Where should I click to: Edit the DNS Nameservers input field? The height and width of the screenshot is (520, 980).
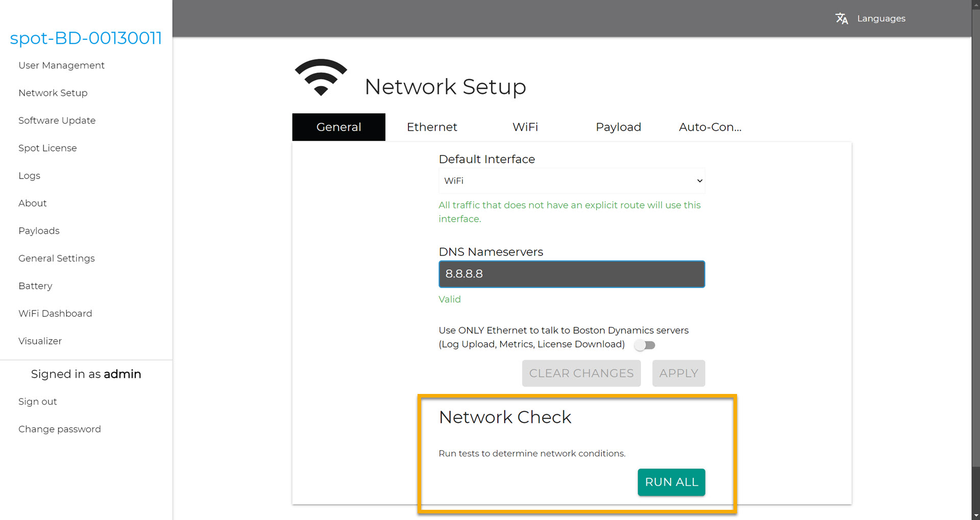[571, 274]
